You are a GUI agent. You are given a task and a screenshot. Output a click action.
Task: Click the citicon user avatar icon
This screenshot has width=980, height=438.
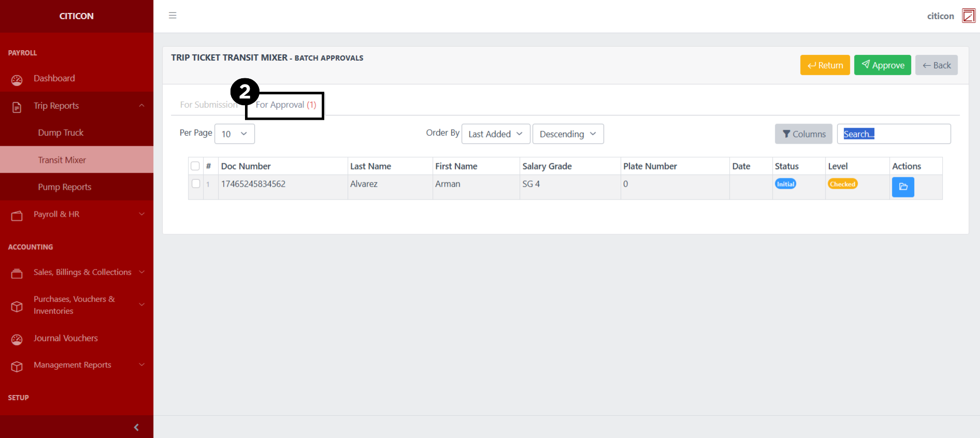click(x=968, y=16)
